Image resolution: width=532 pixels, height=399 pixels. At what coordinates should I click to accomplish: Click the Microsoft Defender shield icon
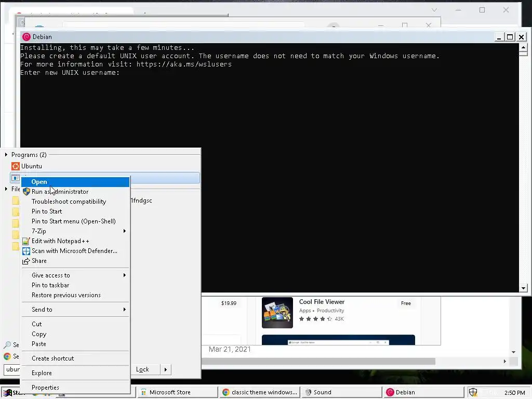[x=26, y=251]
